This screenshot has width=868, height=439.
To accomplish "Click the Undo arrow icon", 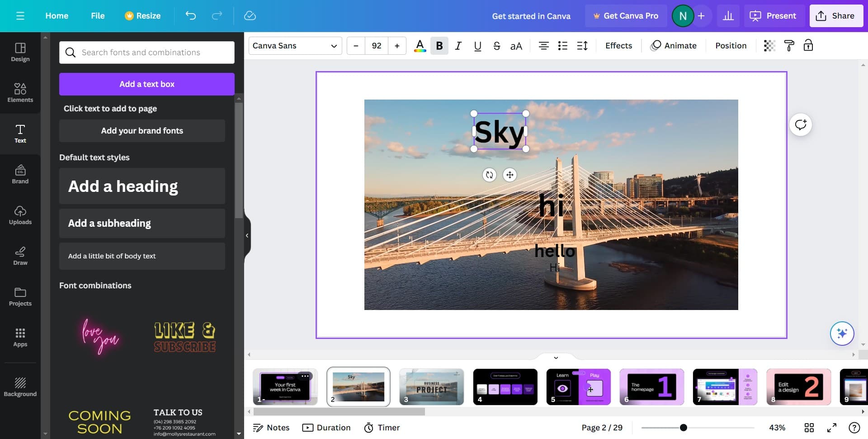I will (x=190, y=15).
